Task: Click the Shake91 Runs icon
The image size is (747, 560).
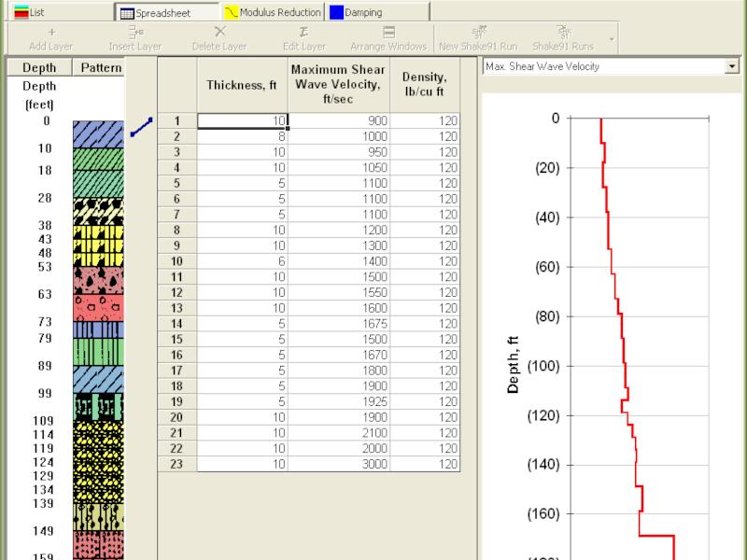Action: click(x=564, y=32)
